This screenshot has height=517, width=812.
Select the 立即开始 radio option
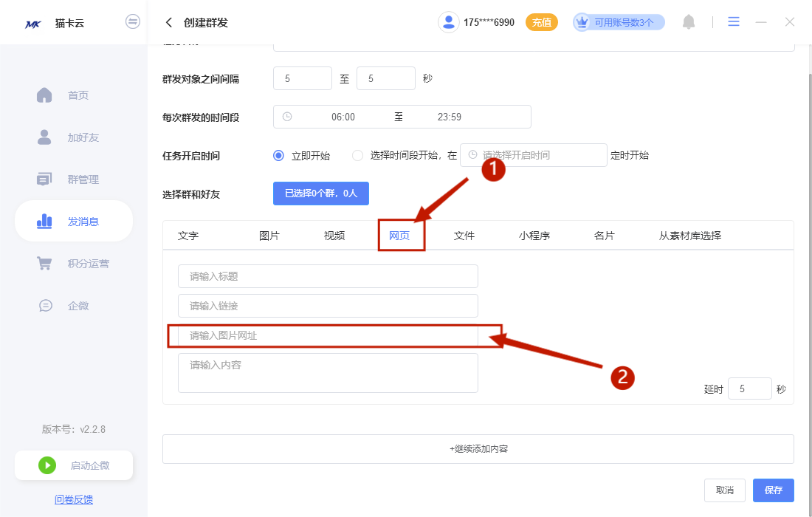click(x=278, y=155)
